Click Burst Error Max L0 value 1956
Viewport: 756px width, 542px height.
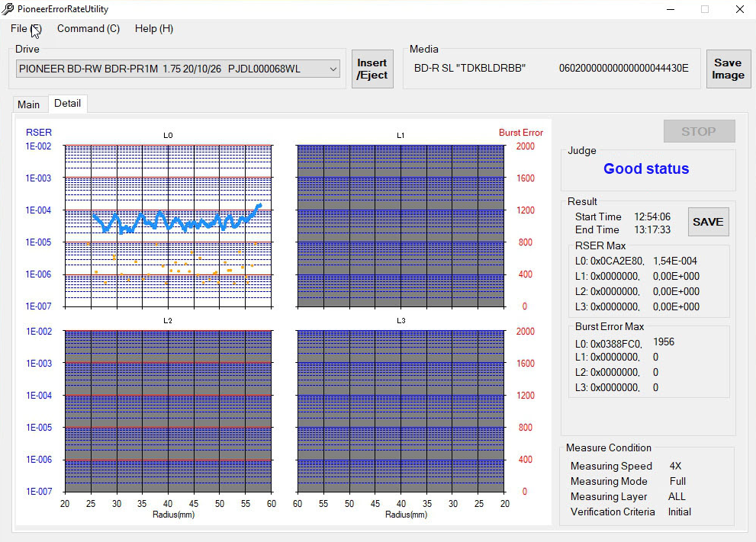tap(664, 342)
